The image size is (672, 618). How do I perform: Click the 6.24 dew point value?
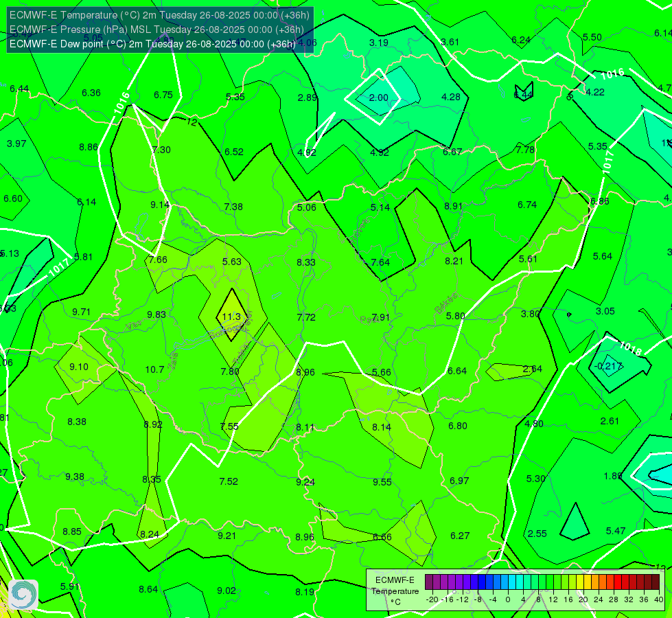point(521,40)
